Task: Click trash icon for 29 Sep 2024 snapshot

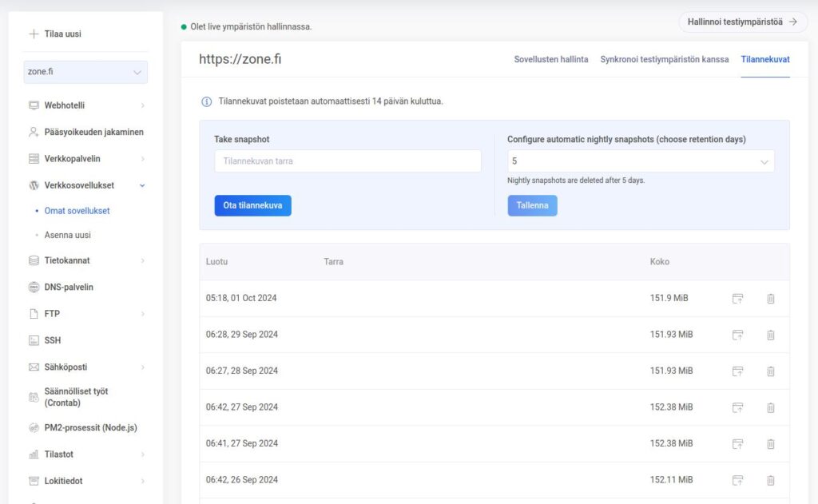Action: click(x=770, y=335)
